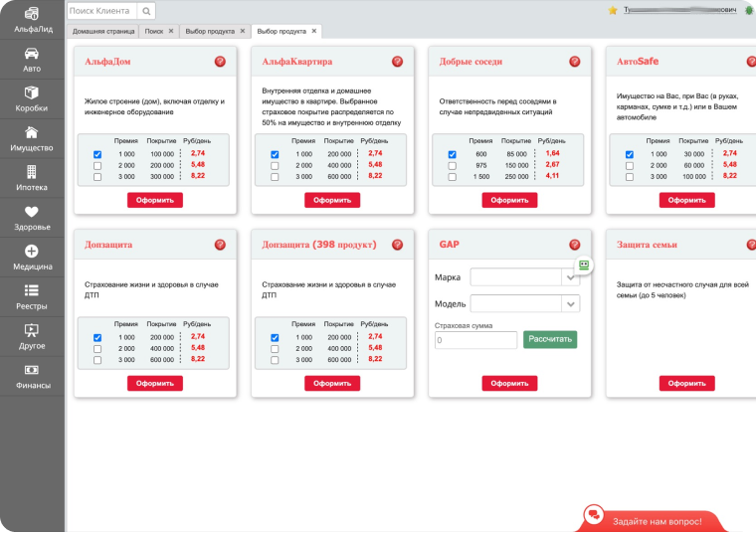The width and height of the screenshot is (756, 533).
Task: Select Допзащита 2 000 premium option
Action: 97,349
